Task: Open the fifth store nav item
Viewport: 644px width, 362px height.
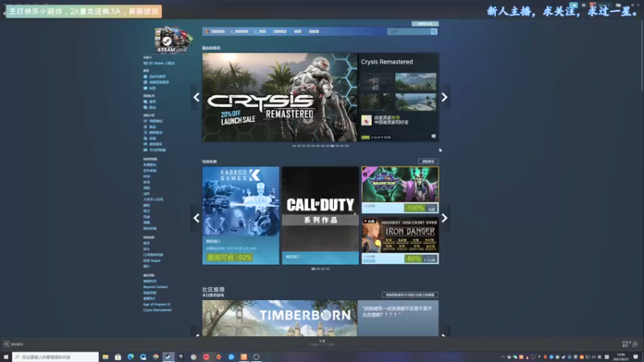Action: tap(298, 31)
